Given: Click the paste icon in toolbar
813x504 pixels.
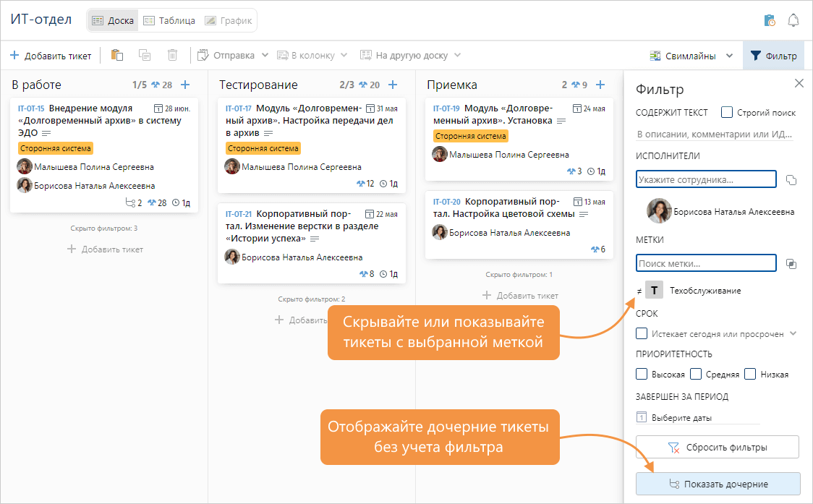Looking at the screenshot, I should click(117, 55).
